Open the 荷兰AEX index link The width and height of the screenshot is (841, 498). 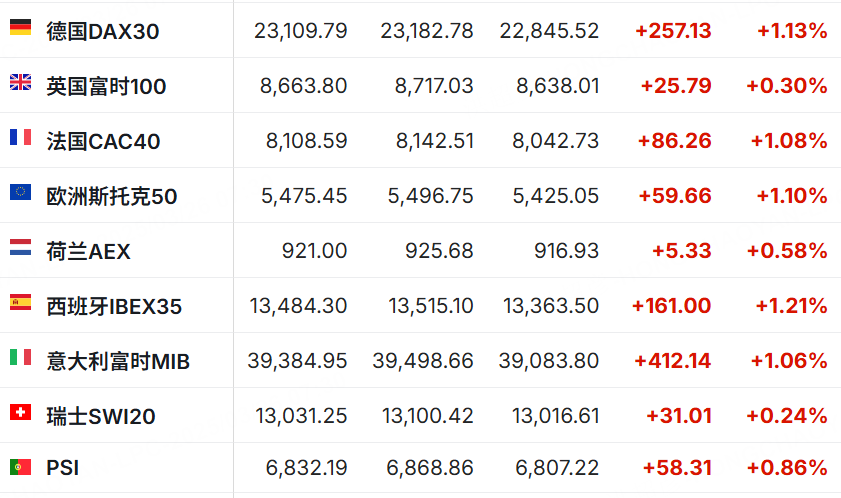(88, 252)
